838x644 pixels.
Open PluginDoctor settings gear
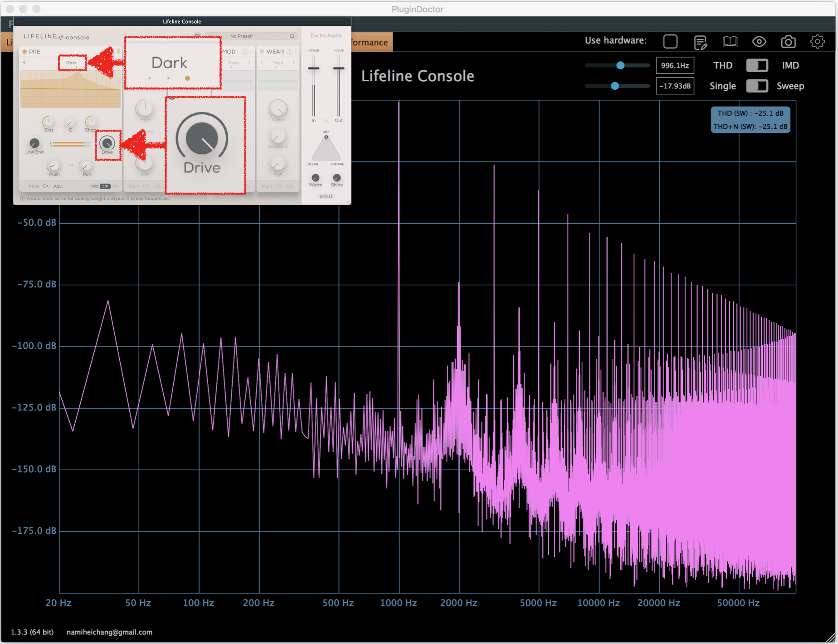[817, 42]
